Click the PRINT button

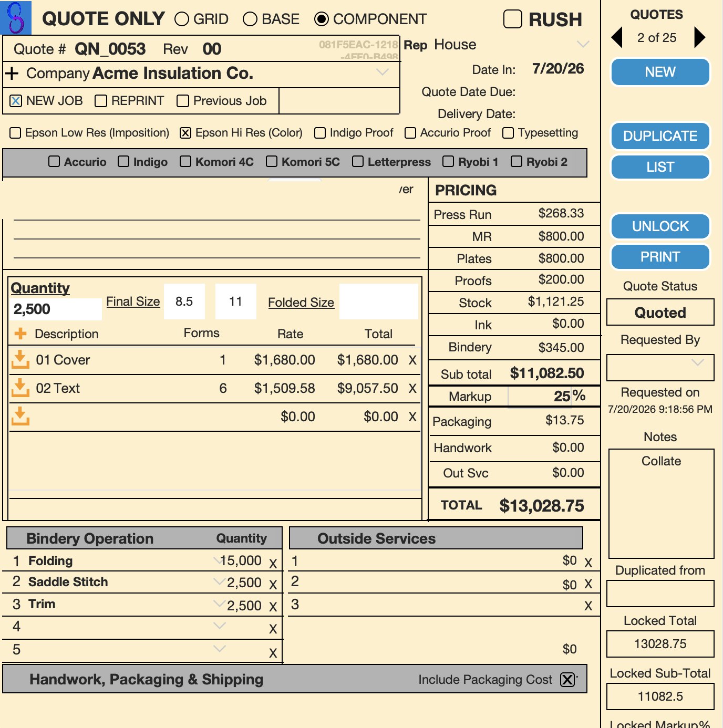660,257
